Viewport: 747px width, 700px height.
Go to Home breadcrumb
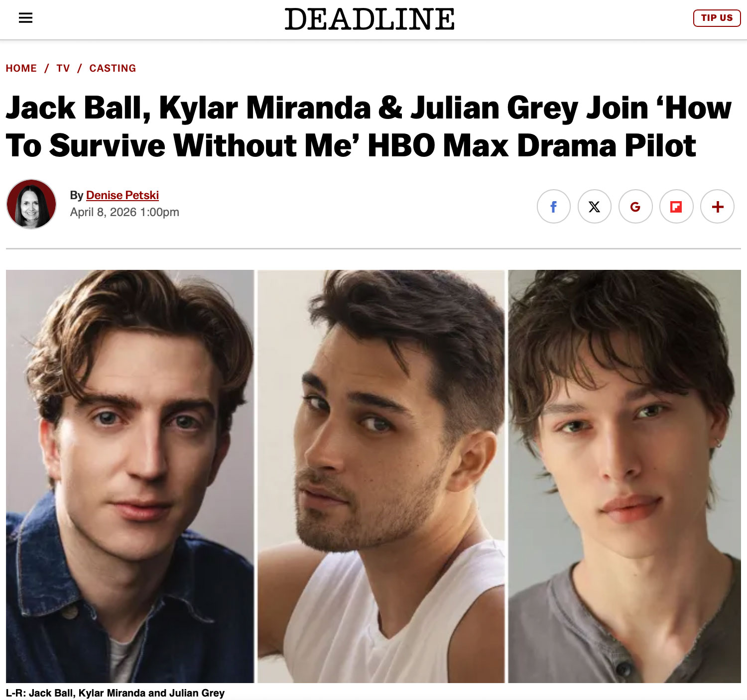click(21, 68)
